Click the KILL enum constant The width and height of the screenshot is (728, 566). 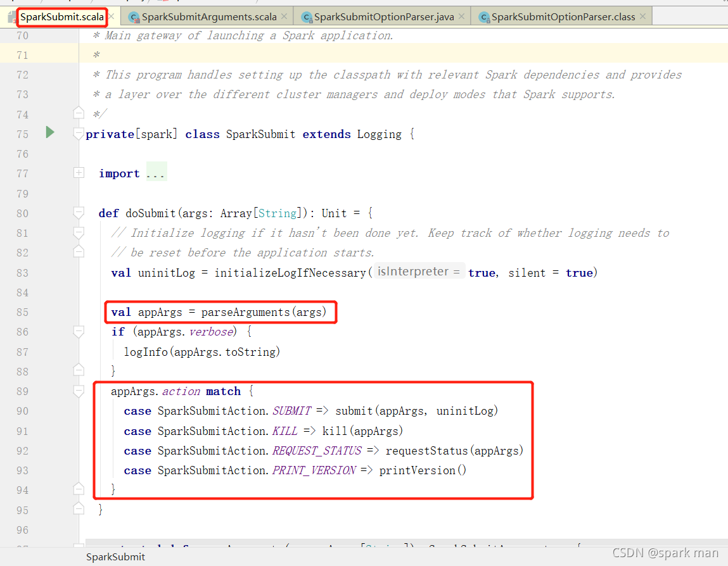coord(284,431)
